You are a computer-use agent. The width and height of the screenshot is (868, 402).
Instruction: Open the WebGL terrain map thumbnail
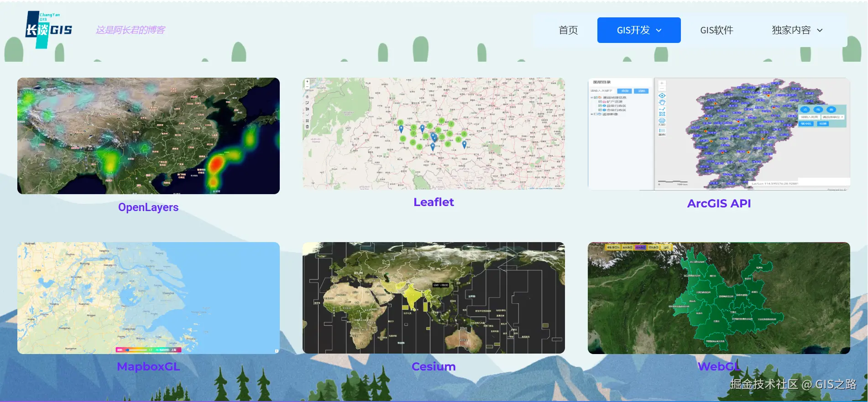pyautogui.click(x=719, y=298)
